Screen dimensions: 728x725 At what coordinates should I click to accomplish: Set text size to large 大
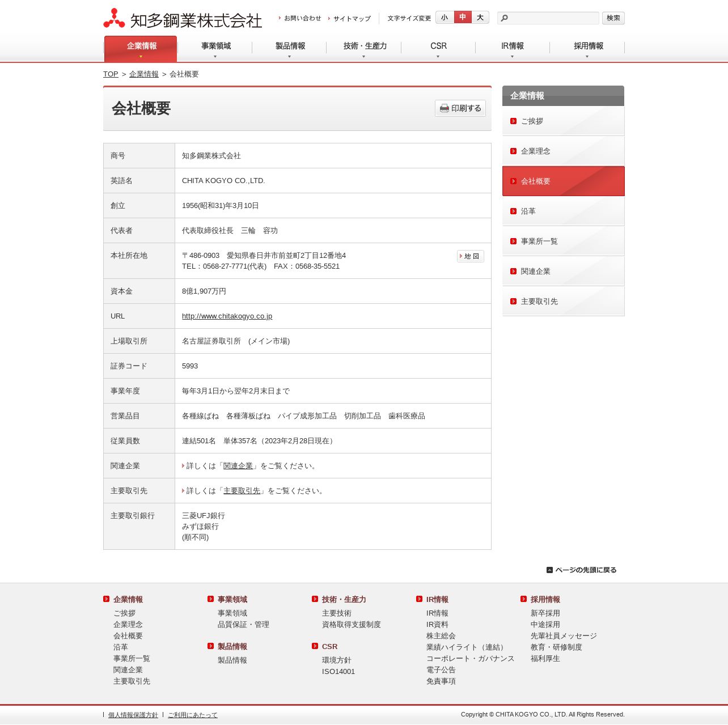[480, 18]
